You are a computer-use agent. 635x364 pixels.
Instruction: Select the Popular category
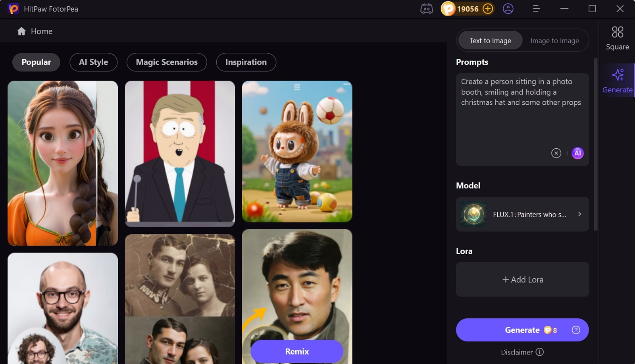tap(36, 62)
